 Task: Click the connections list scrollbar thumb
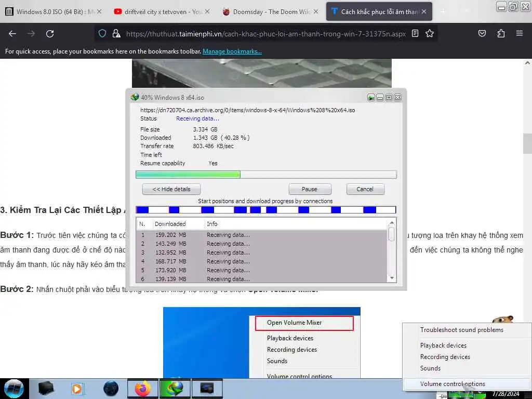tap(392, 234)
